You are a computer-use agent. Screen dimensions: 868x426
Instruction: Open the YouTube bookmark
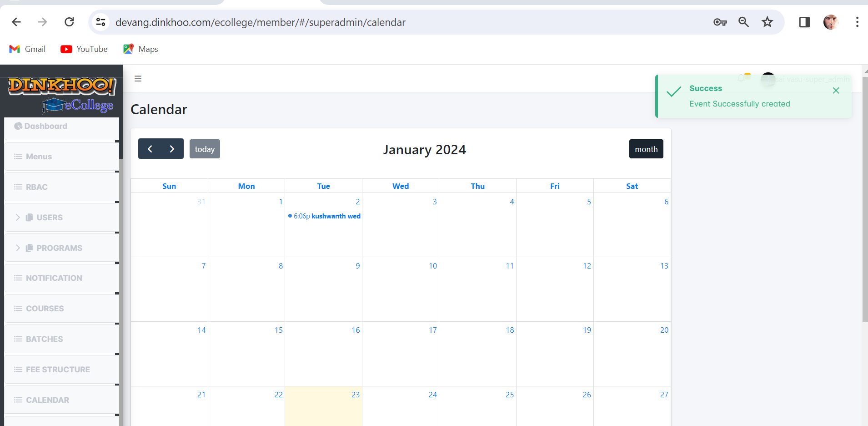84,49
